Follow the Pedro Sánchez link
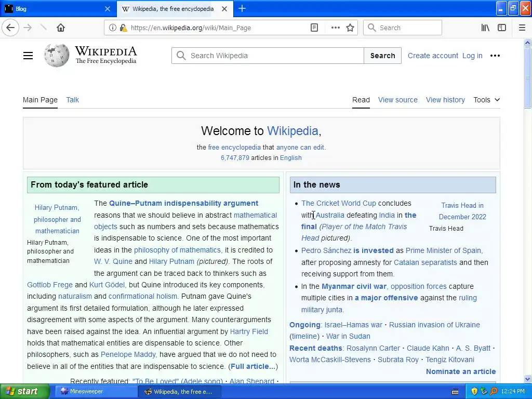 point(326,250)
